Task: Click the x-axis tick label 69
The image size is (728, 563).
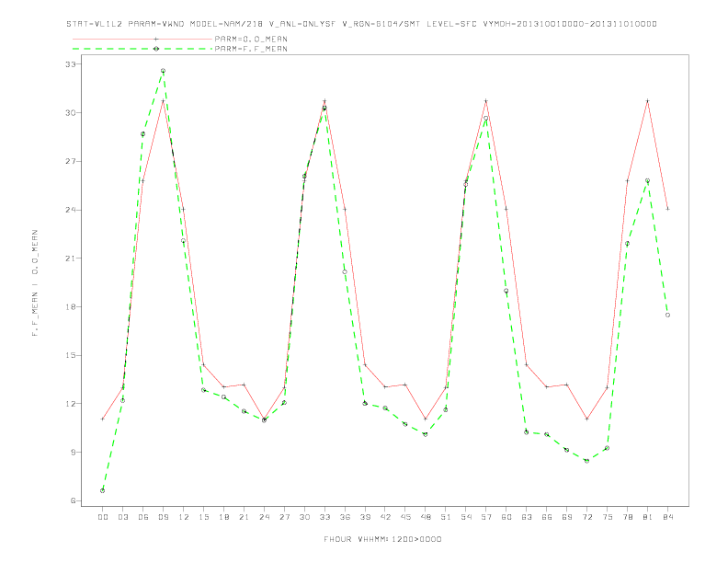Action: click(x=567, y=517)
